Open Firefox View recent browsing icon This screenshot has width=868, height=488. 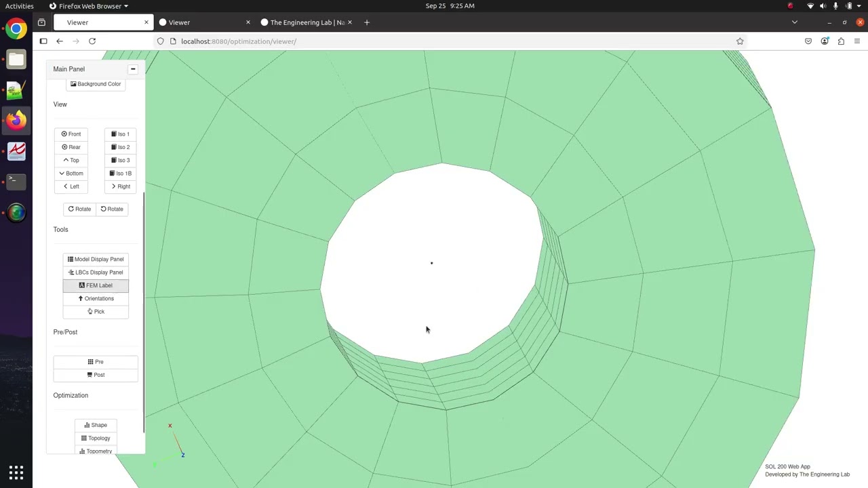41,22
